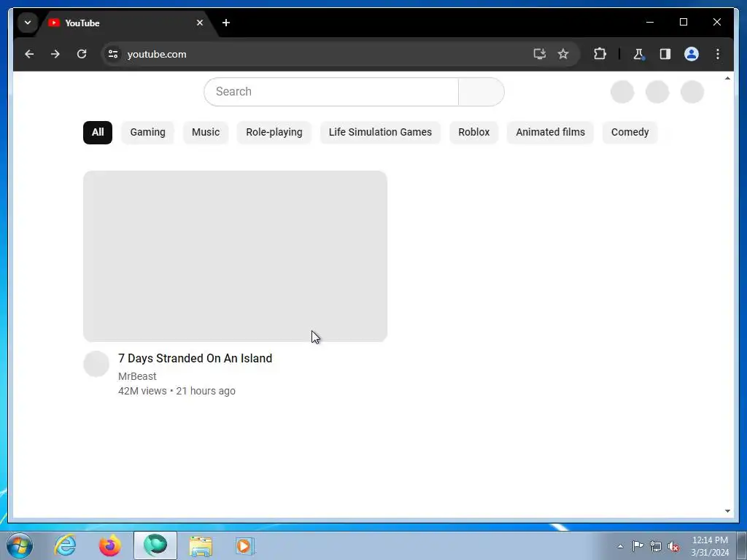The image size is (747, 560).
Task: Click the muted volume icon in tray
Action: [673, 546]
